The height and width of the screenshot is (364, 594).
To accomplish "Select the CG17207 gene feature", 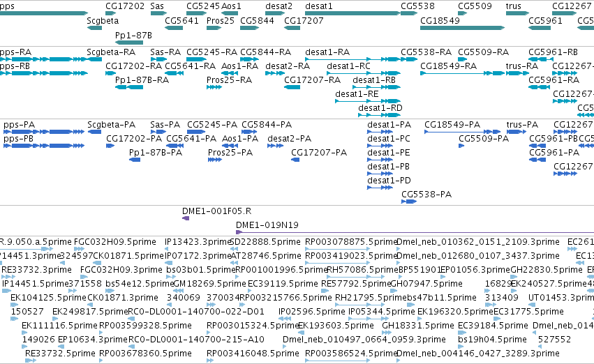I will (292, 28).
